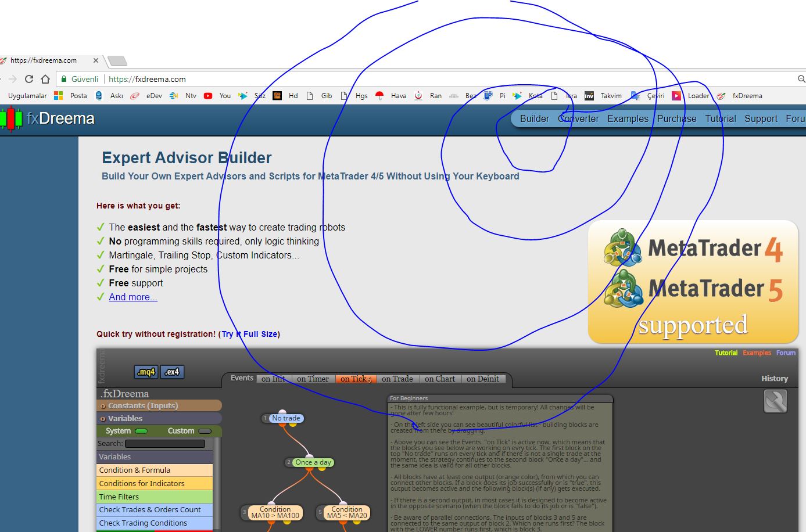Select the Condition MA10 > MA100 block
Image resolution: width=806 pixels, height=532 pixels.
[x=275, y=512]
